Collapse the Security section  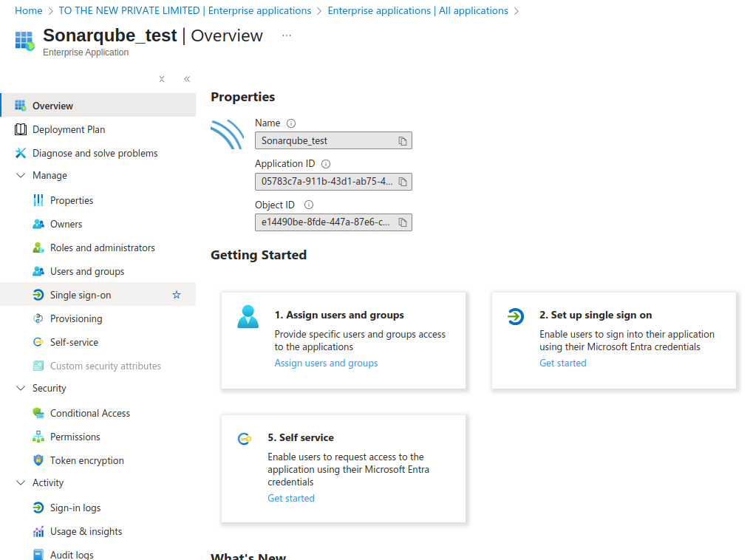pyautogui.click(x=21, y=389)
